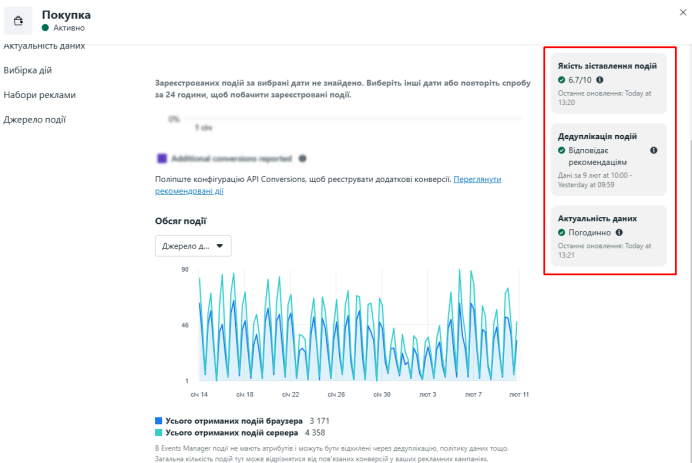692x463 pixels.
Task: Click info icon beside Відповідає рекомендаціям
Action: click(x=654, y=151)
